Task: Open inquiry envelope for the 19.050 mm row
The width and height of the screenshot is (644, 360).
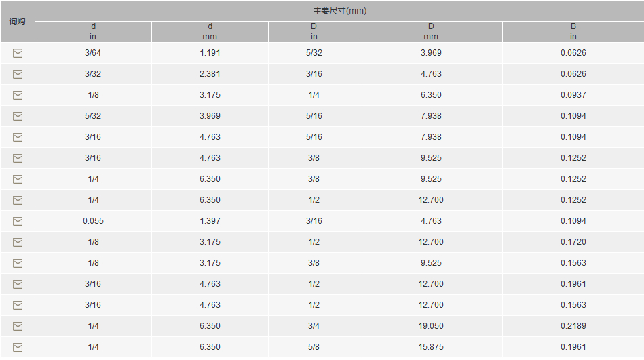Action: click(x=18, y=326)
